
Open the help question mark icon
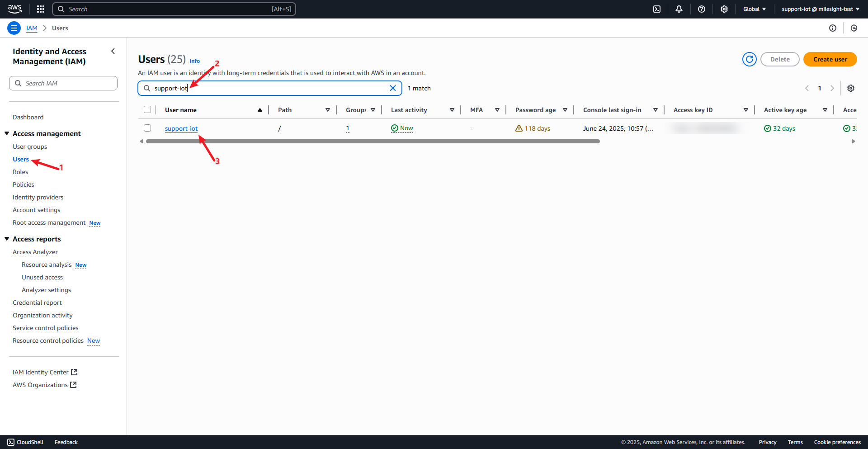tap(702, 9)
